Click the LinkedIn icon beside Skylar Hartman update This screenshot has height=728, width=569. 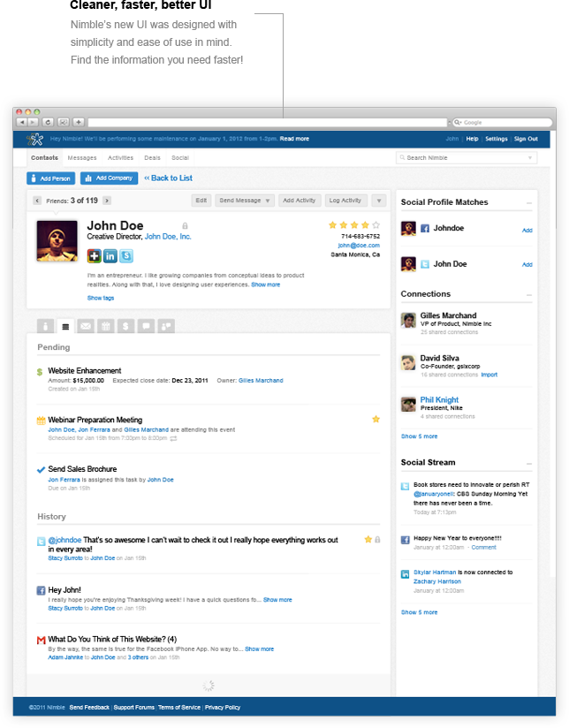(x=405, y=574)
